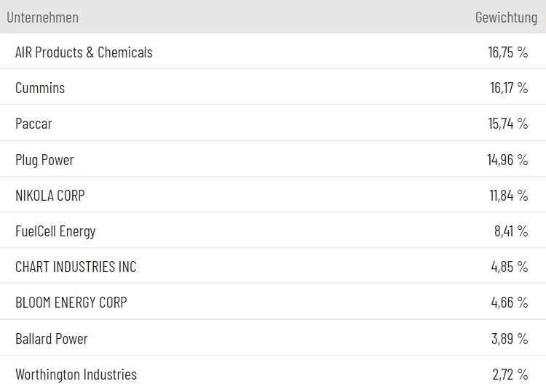Click the 8,41 % weighting value

(x=510, y=231)
